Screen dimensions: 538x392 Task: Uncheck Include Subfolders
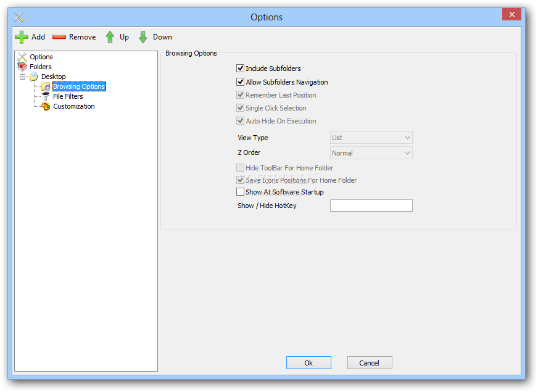pyautogui.click(x=240, y=69)
